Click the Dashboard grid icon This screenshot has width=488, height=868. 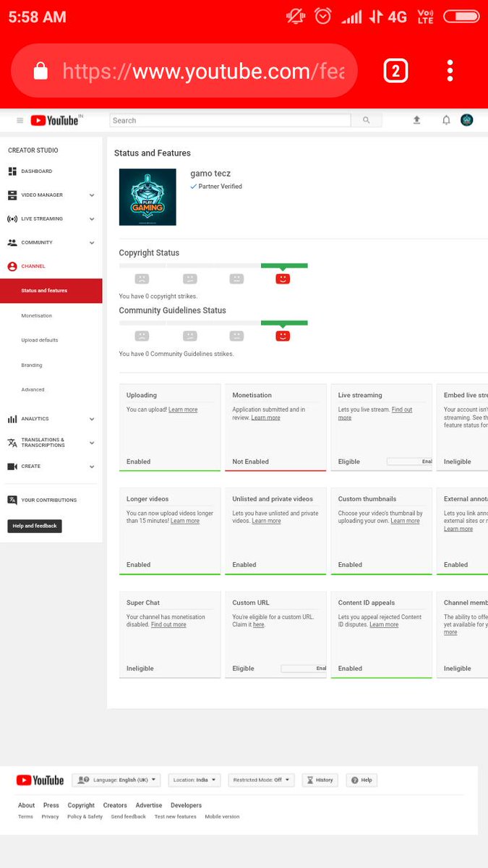(x=12, y=171)
